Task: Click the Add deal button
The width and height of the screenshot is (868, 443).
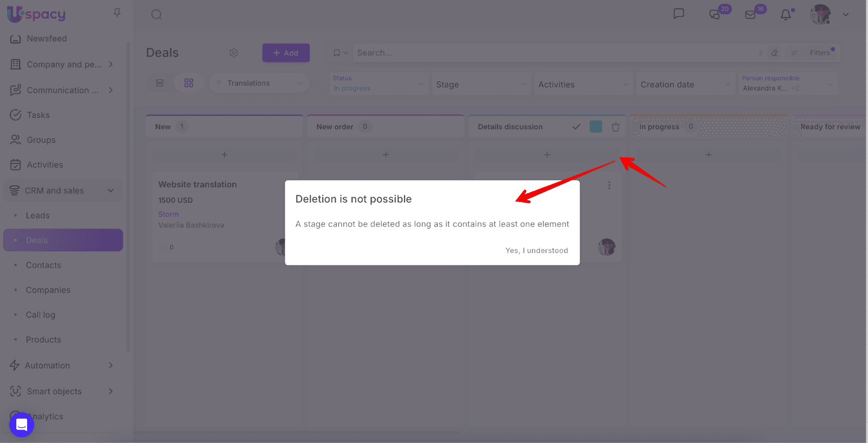Action: 286,53
